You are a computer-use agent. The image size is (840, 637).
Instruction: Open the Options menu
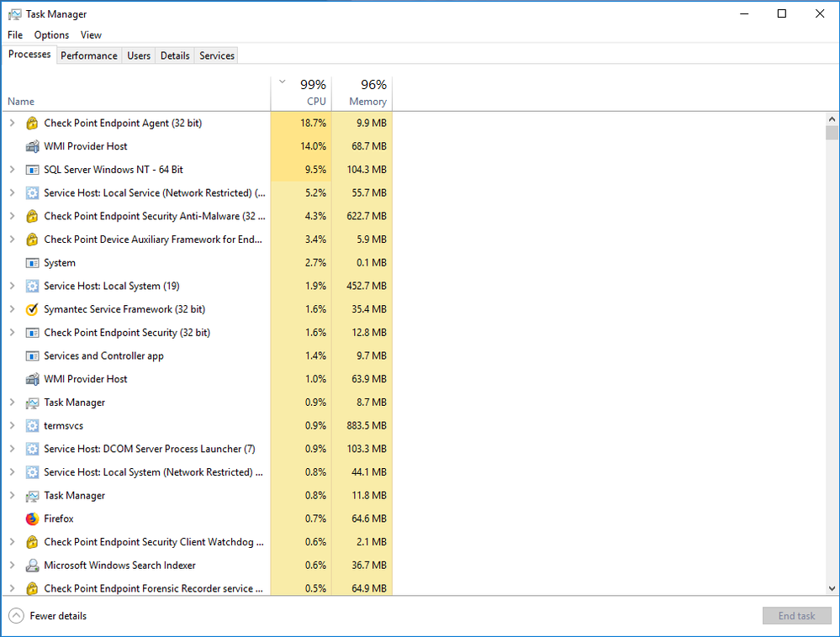click(x=51, y=34)
